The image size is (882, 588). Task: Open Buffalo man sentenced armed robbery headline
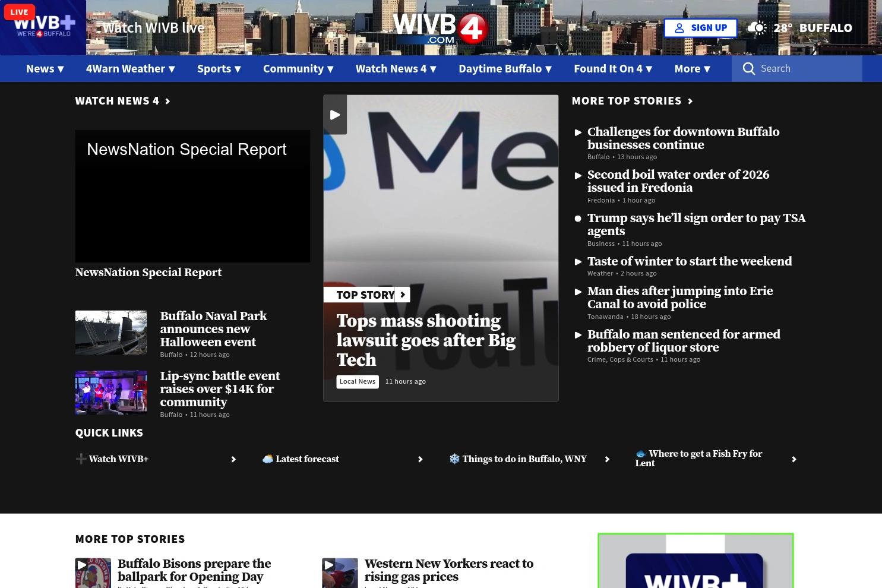[x=684, y=341]
